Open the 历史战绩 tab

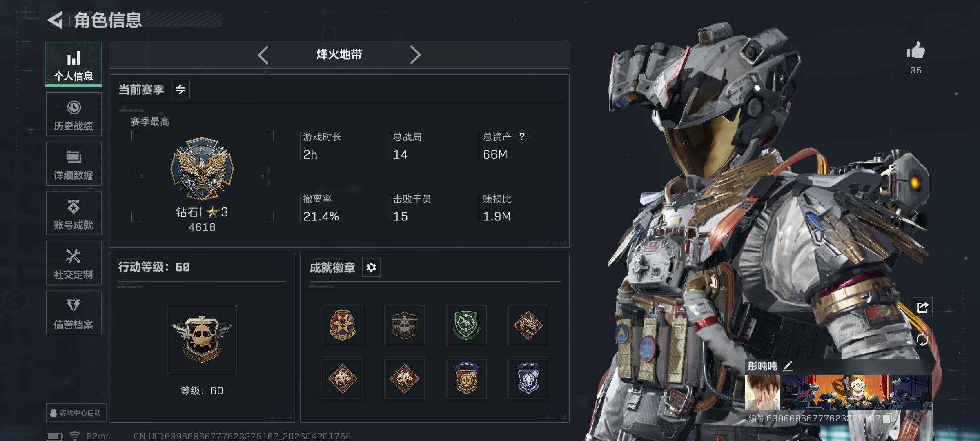pos(73,114)
